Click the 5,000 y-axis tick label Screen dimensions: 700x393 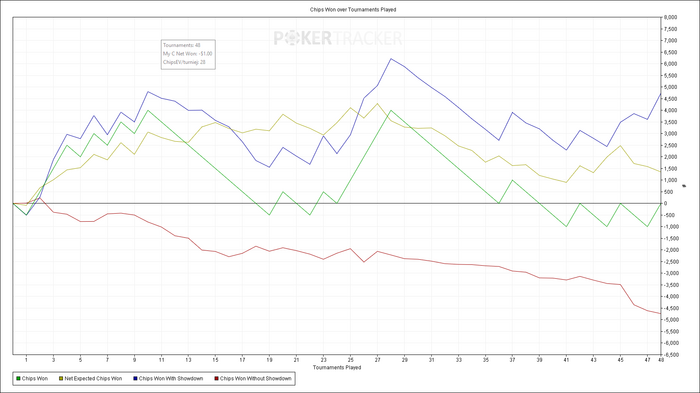tap(671, 87)
